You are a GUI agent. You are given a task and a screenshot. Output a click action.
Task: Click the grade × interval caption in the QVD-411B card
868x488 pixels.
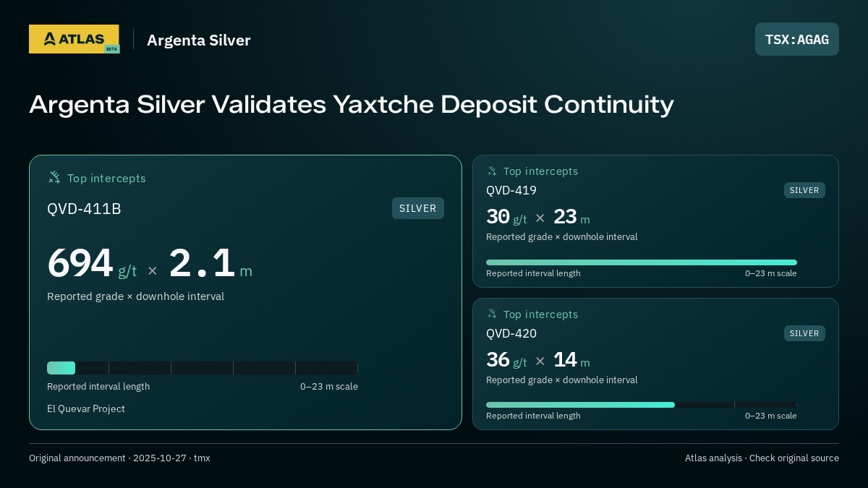pyautogui.click(x=135, y=296)
